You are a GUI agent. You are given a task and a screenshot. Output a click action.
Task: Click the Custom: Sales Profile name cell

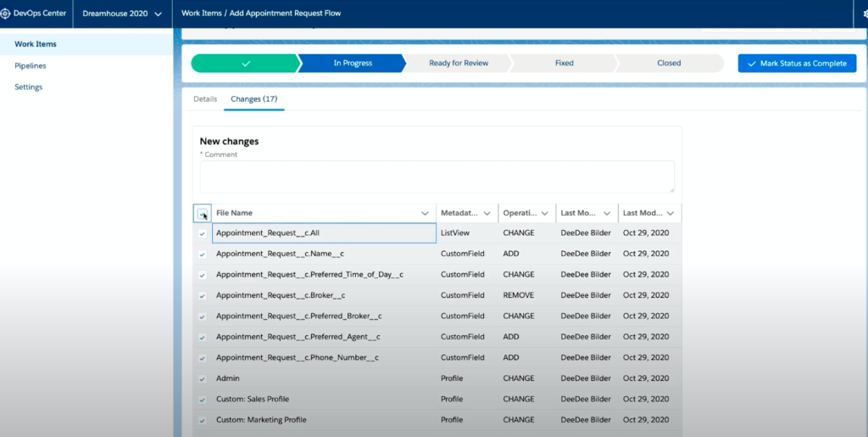[x=324, y=400]
